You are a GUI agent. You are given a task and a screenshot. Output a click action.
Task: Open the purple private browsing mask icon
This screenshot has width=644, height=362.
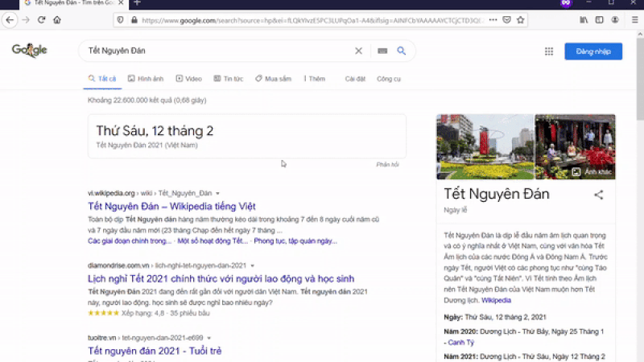(x=566, y=3)
